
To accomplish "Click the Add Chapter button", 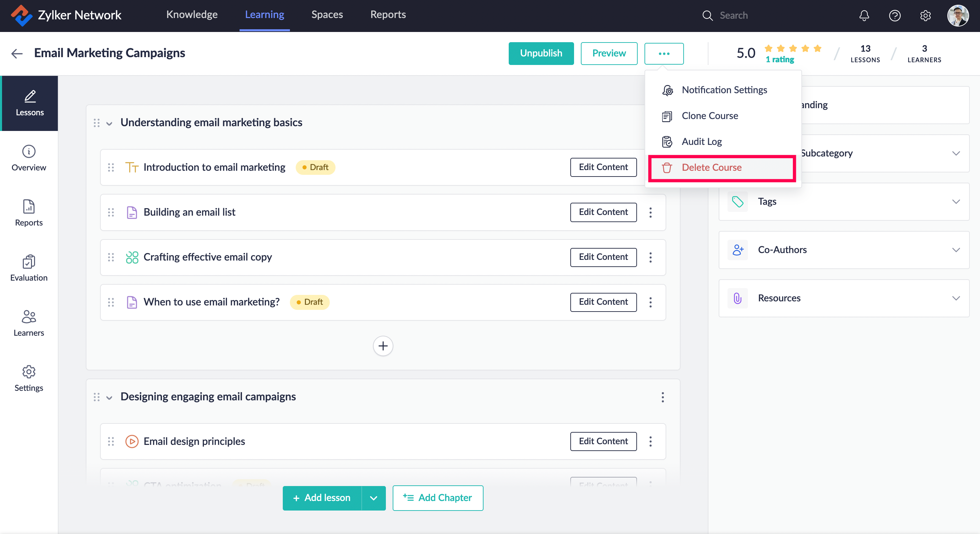I will (x=438, y=498).
